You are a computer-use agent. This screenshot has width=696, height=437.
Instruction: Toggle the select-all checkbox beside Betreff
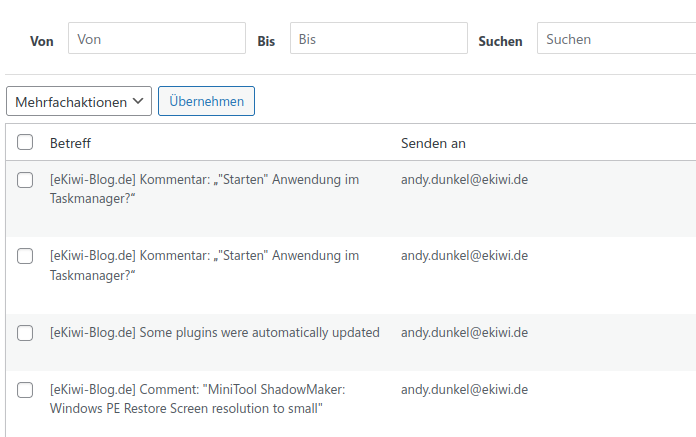[25, 142]
